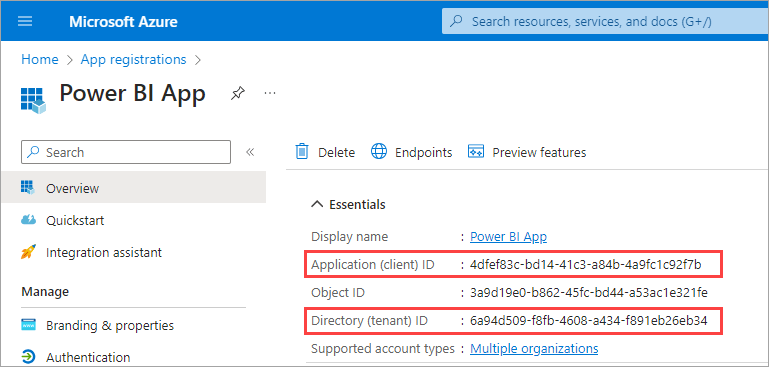769x367 pixels.
Task: Click the Object ID value
Action: (x=589, y=293)
